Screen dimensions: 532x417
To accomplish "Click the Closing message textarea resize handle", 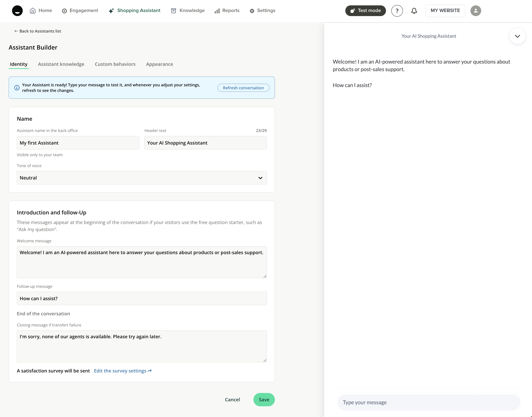I will click(265, 360).
